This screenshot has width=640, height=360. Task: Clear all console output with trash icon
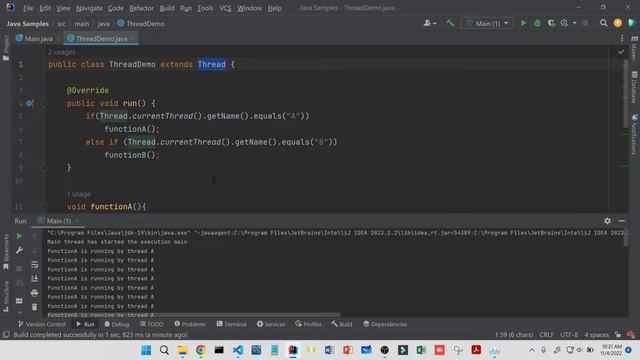pyautogui.click(x=35, y=307)
